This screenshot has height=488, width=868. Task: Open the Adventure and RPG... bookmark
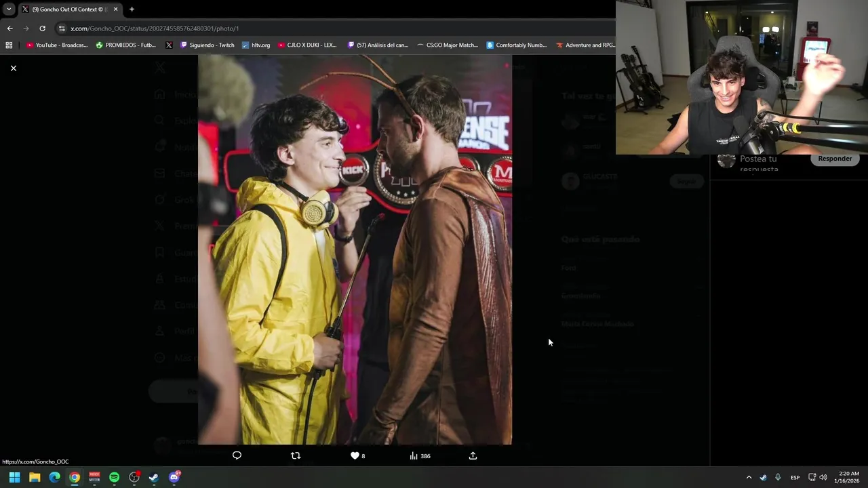tap(585, 45)
